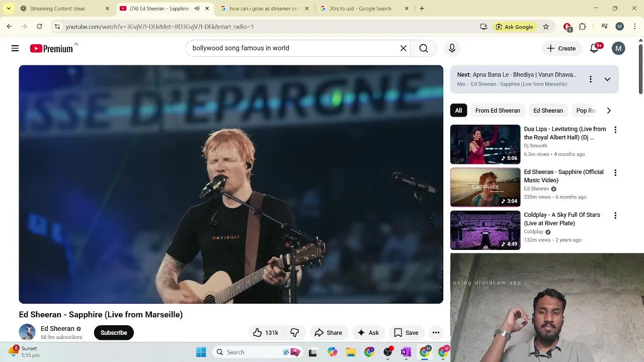644x362 pixels.
Task: Reload the current page
Action: (39, 27)
